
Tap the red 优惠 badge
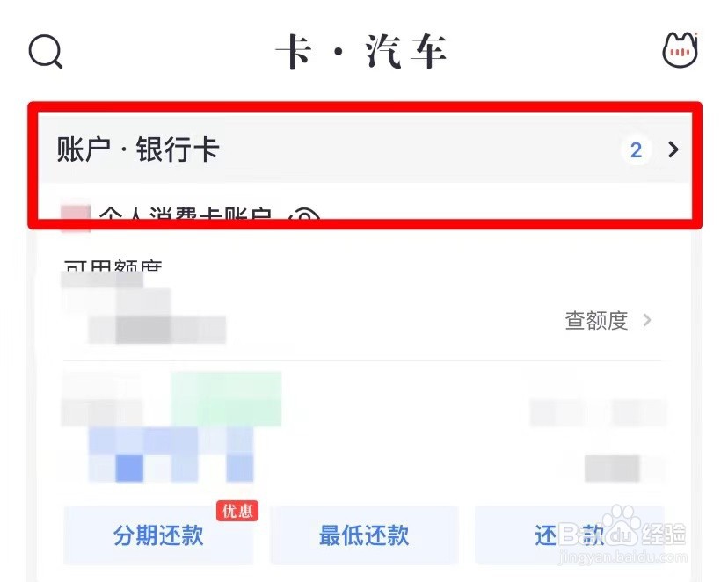pos(237,511)
